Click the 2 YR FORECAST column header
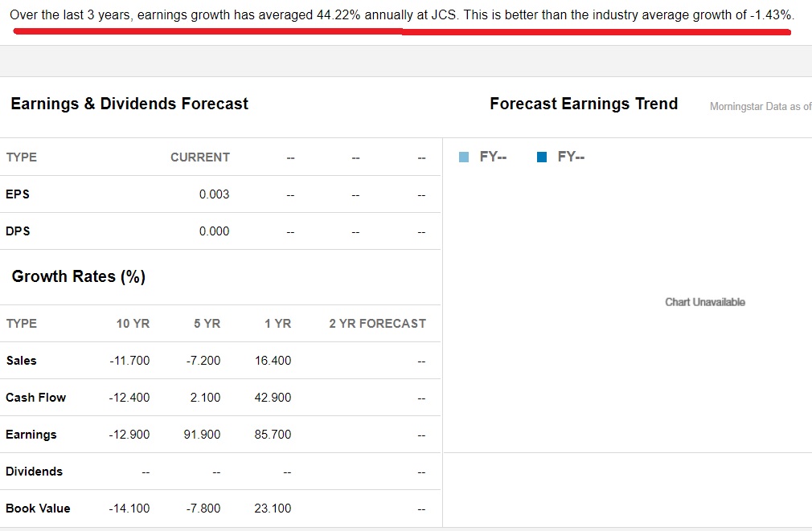812x531 pixels. click(x=378, y=324)
